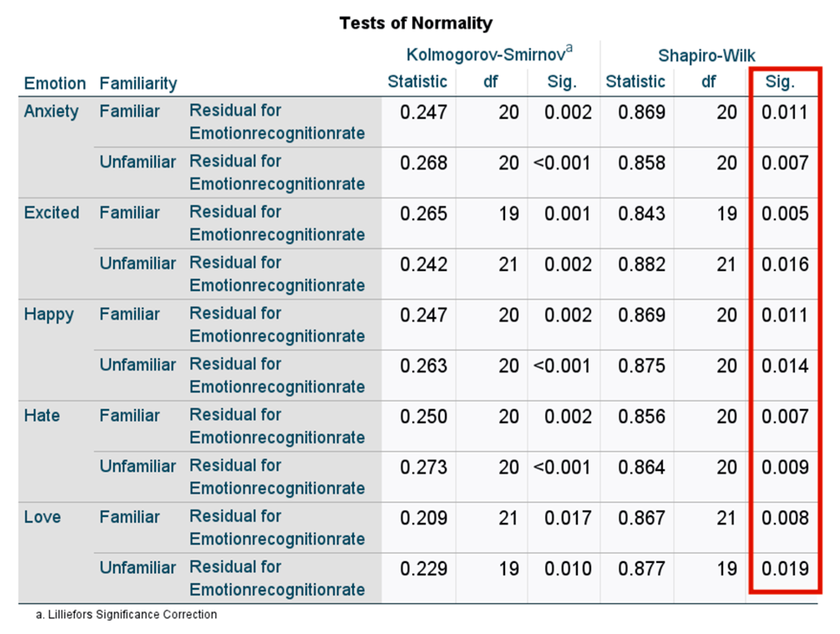The height and width of the screenshot is (634, 840).
Task: Select the Anxiety row label
Action: coord(51,112)
